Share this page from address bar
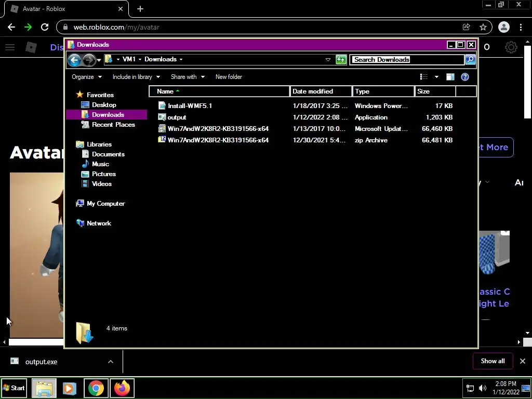This screenshot has width=532, height=399. pos(466,27)
